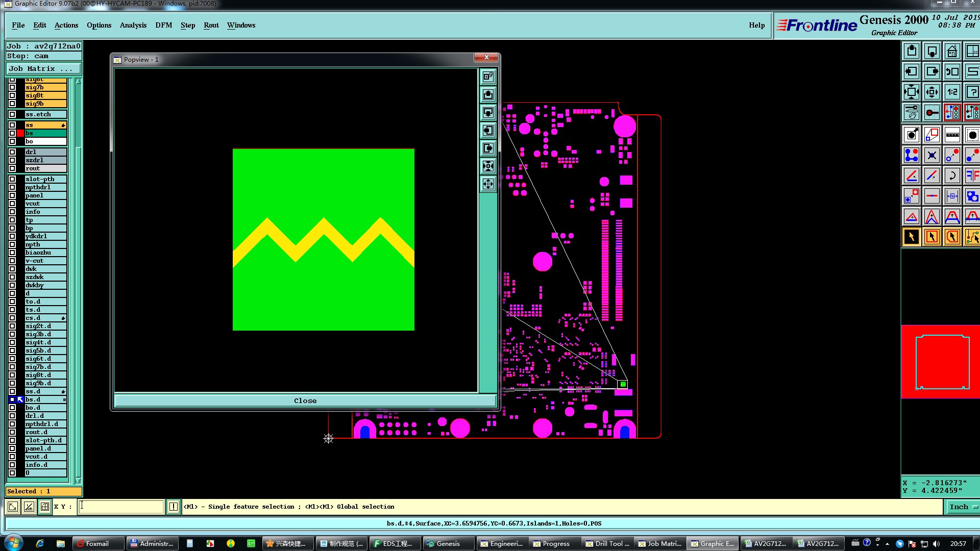Select the single-feature arrow selection tool
Viewport: 980px width, 551px height.
[912, 237]
